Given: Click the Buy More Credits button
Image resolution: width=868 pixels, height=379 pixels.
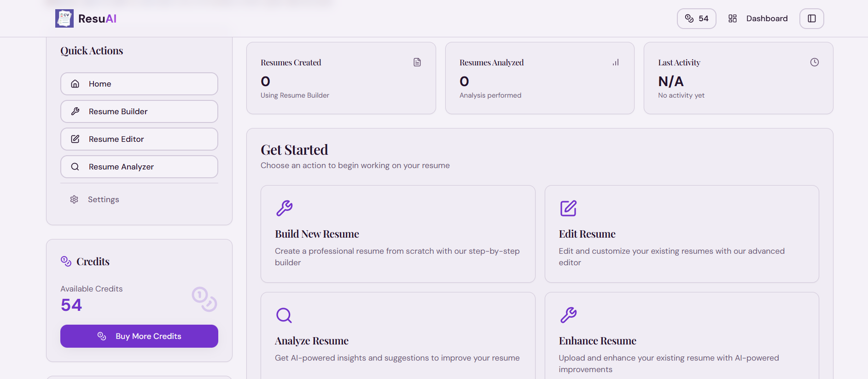Looking at the screenshot, I should (139, 336).
